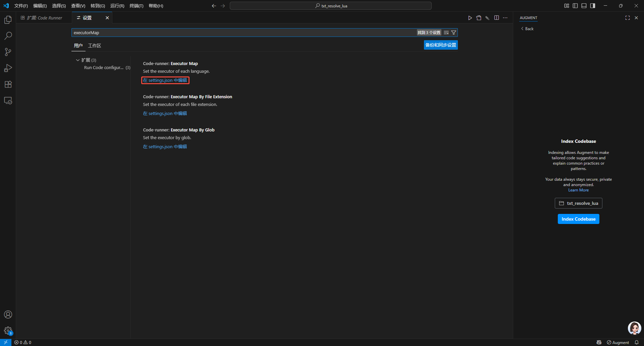Maximize the Augment panel
The image size is (644, 346).
click(x=628, y=18)
